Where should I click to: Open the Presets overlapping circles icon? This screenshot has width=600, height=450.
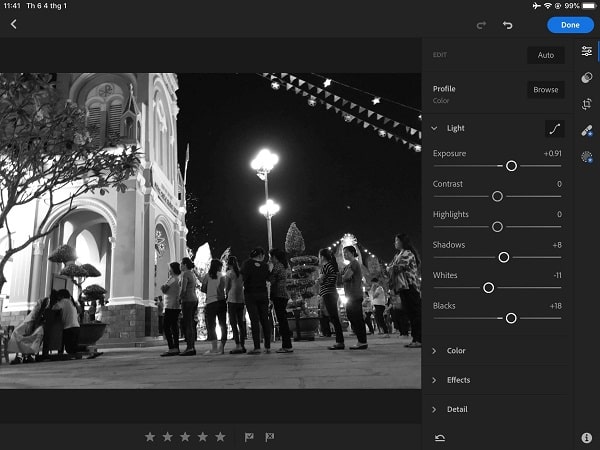[587, 78]
